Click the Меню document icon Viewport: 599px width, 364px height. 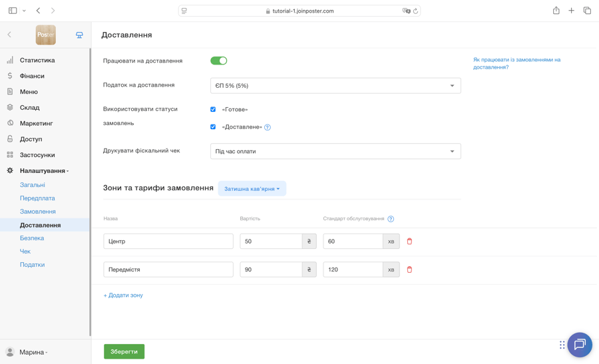[x=10, y=92]
